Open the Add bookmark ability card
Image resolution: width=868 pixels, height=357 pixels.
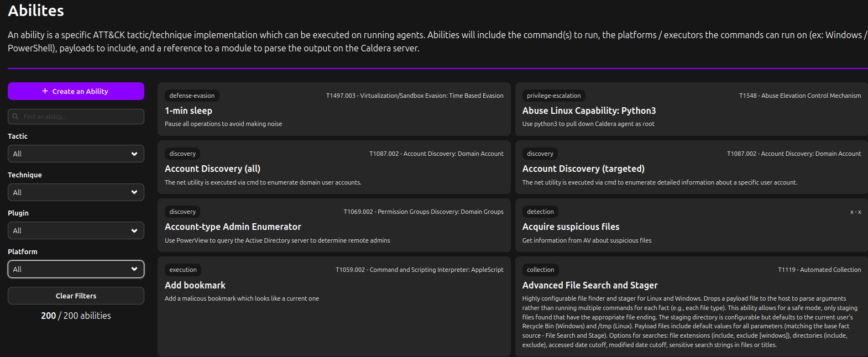(333, 285)
